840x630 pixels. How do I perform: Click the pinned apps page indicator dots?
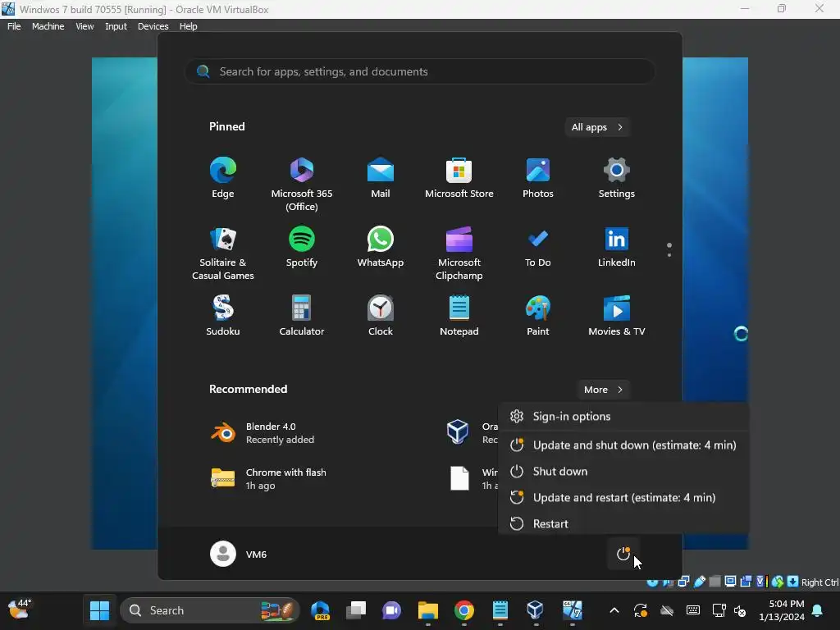tap(669, 249)
